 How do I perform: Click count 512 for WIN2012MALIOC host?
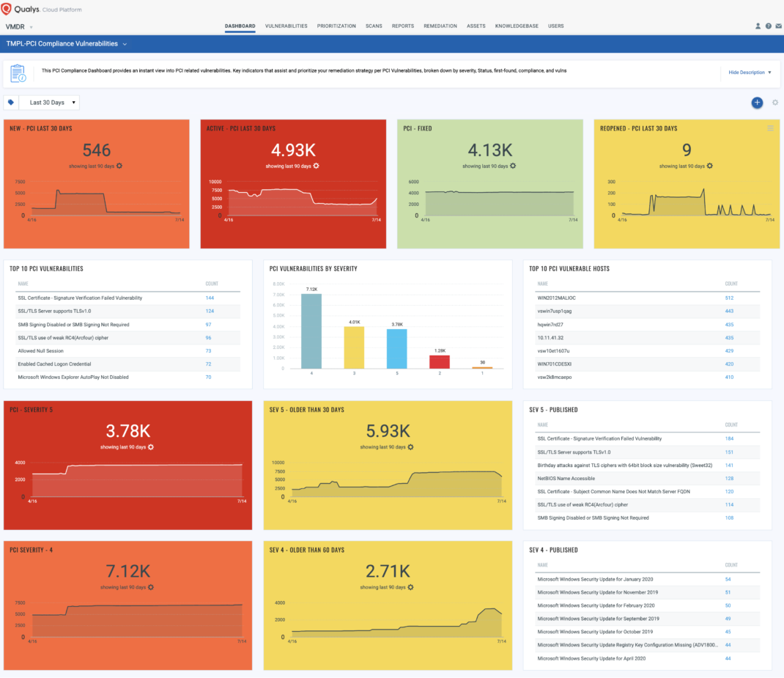pyautogui.click(x=729, y=298)
